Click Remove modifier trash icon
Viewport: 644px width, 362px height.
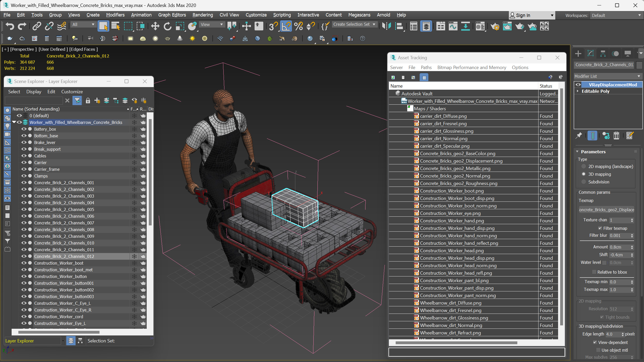(616, 136)
